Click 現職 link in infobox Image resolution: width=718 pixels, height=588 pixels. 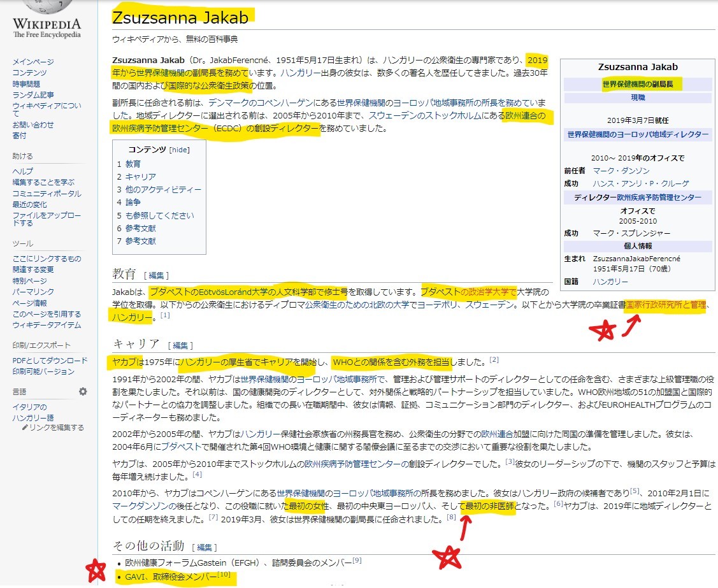click(638, 97)
